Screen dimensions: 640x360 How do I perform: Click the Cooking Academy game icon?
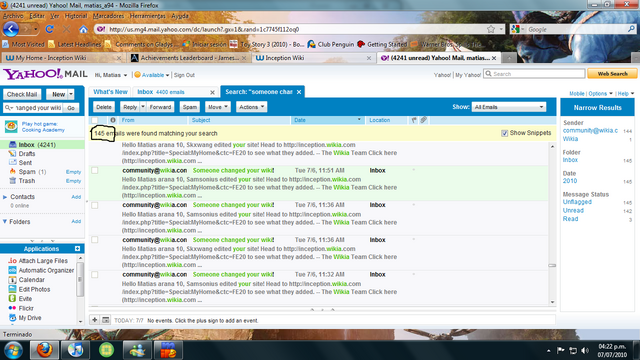coord(11,127)
